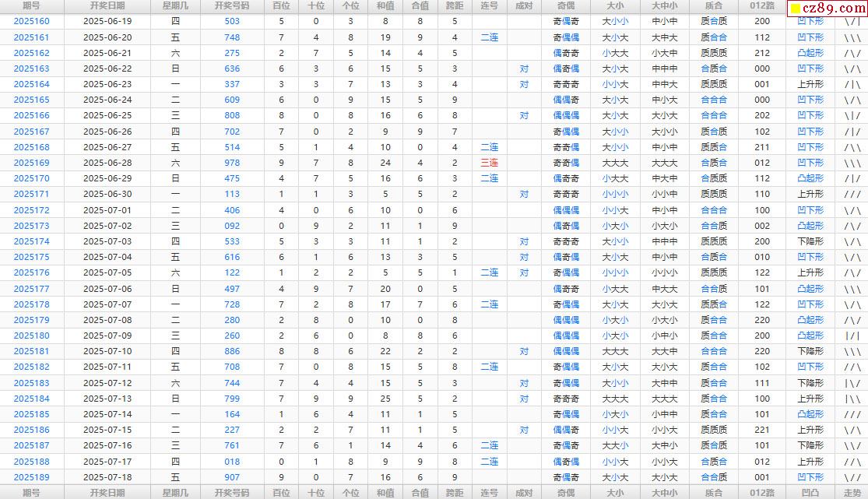
Task: Click footer row heading 奇偶
Action: pyautogui.click(x=566, y=492)
